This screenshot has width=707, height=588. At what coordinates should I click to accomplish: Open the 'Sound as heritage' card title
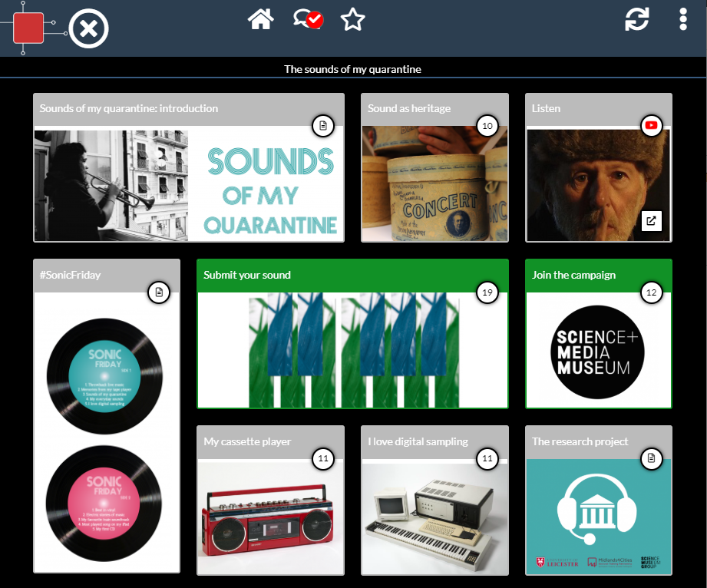pyautogui.click(x=409, y=108)
